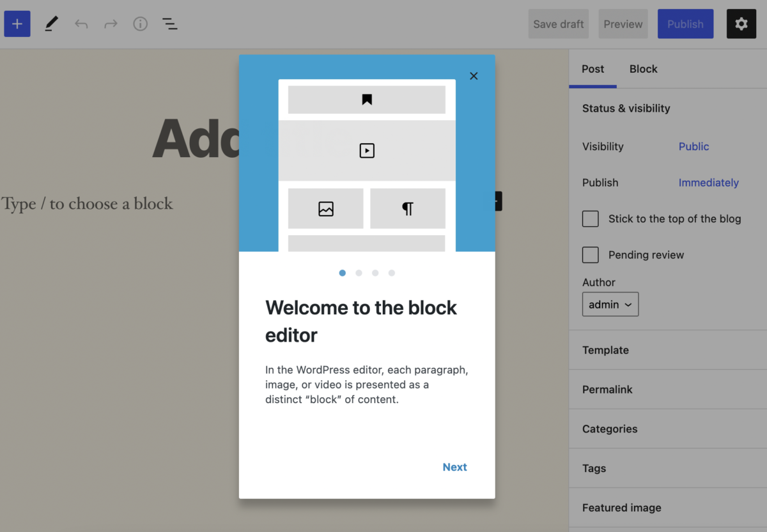Image resolution: width=767 pixels, height=532 pixels.
Task: Change post visibility from Public
Action: click(x=693, y=146)
